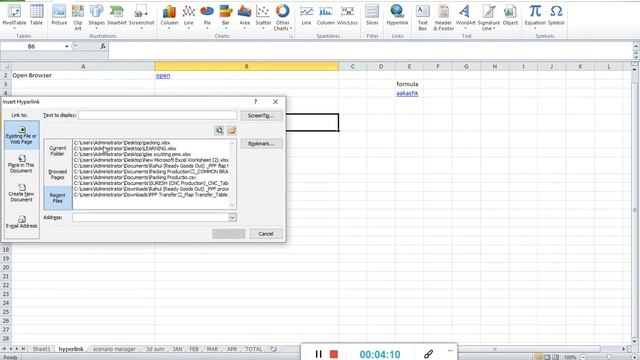Click the Bookmark button
Image resolution: width=640 pixels, height=360 pixels.
pyautogui.click(x=261, y=144)
